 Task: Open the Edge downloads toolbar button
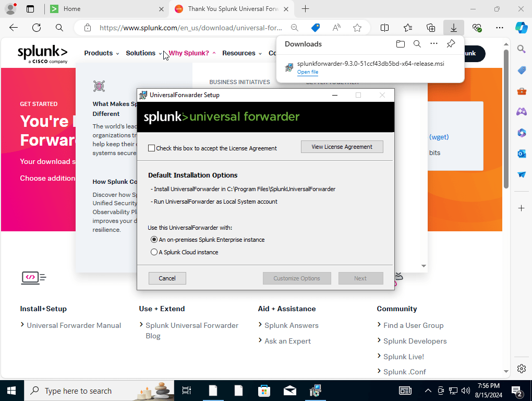(x=454, y=28)
